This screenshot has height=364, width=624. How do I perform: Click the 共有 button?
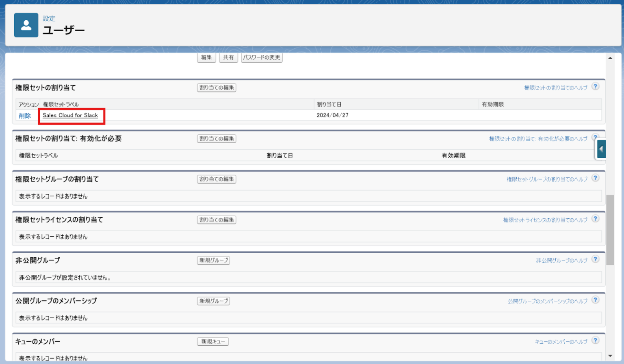pos(228,58)
